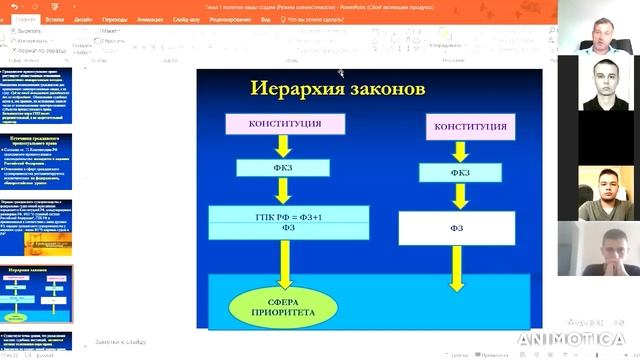Switch to Normal view icon in status bar
The height and width of the screenshot is (360, 640).
523,355
